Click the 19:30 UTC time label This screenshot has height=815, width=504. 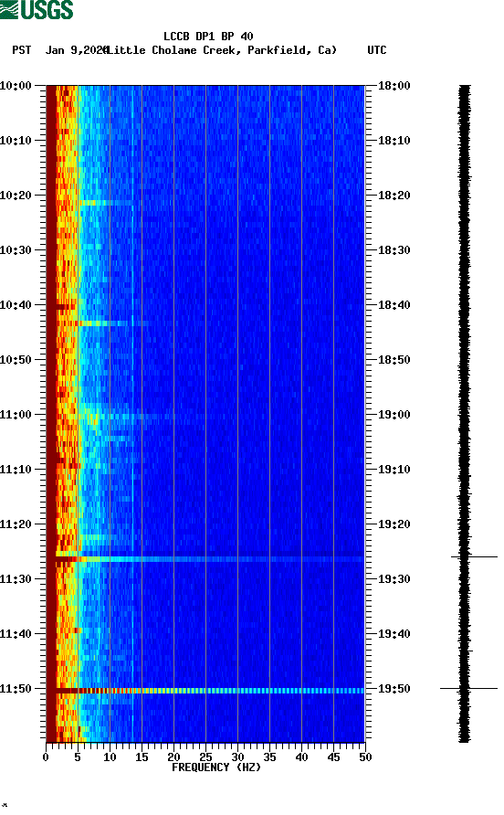pos(394,579)
